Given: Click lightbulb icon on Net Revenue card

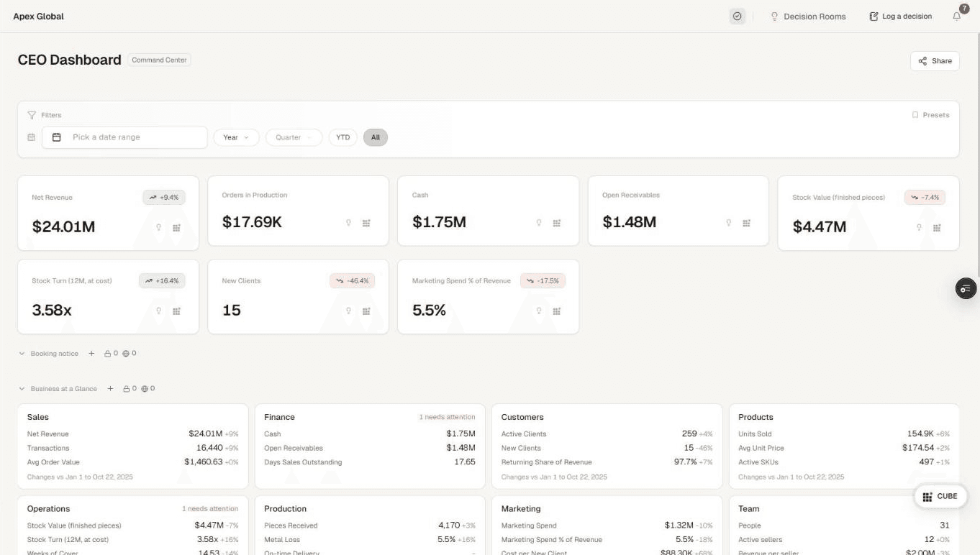Looking at the screenshot, I should tap(159, 227).
